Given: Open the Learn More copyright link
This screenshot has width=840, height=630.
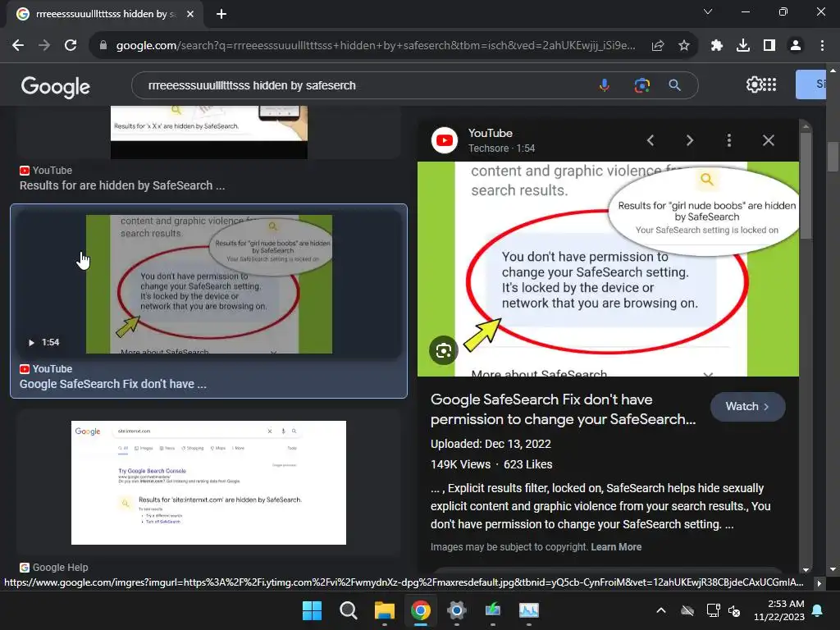Looking at the screenshot, I should click(616, 547).
